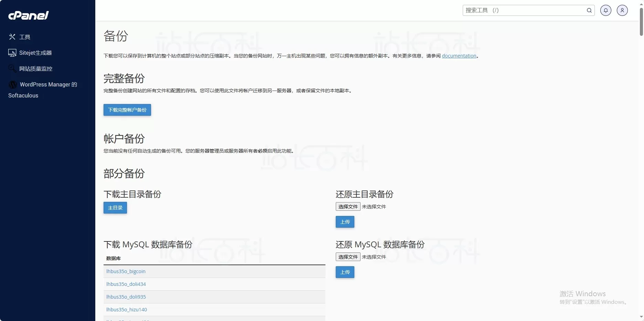Open WordPress Manager via the WordPress icon
Screen dimensions: 644x321
(x=13, y=84)
